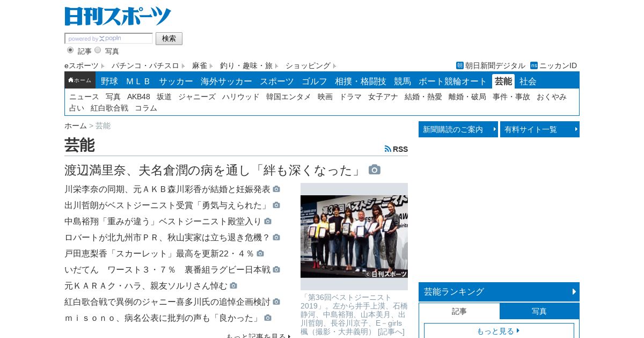Image resolution: width=644 pixels, height=338 pixels.
Task: Open 新聞購読のご案内 button
Action: point(458,129)
